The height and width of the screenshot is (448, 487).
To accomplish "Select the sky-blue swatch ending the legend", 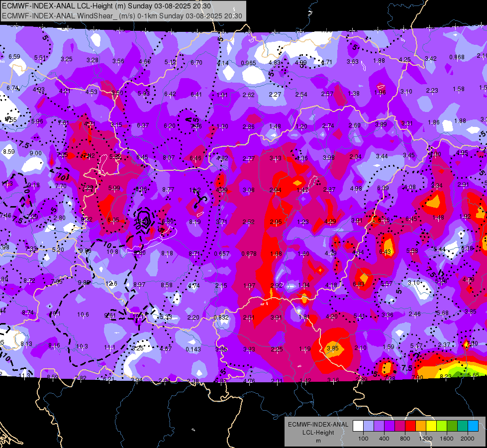I will (473, 426).
